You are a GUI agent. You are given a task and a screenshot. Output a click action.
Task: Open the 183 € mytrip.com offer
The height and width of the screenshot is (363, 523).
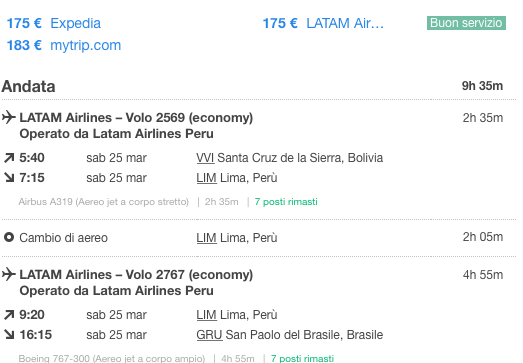(64, 45)
